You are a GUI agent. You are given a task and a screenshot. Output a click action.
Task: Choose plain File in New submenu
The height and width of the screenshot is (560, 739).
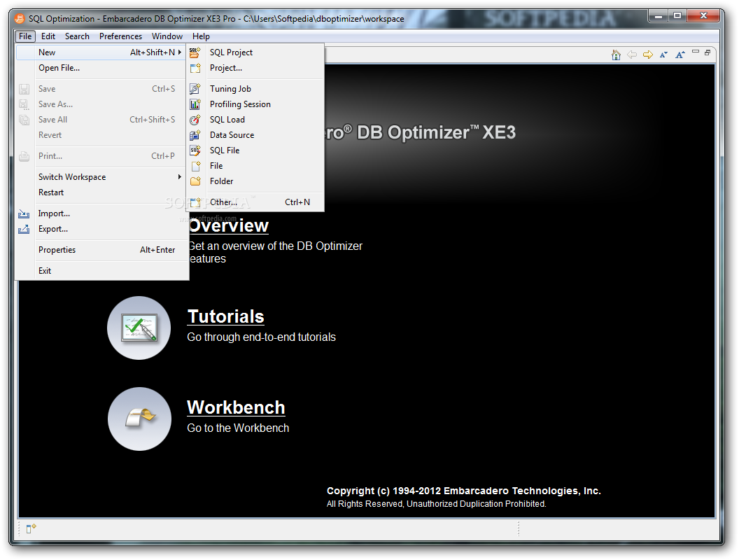coord(256,166)
